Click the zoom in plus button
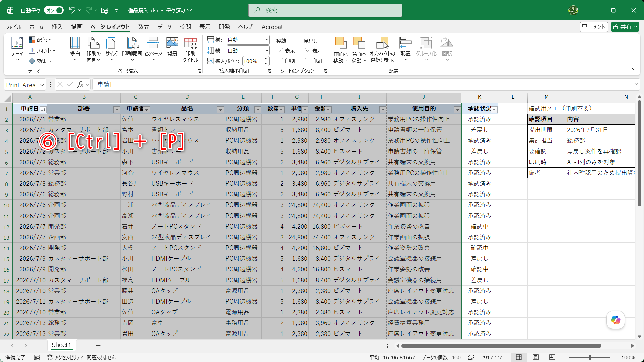 [x=614, y=357]
